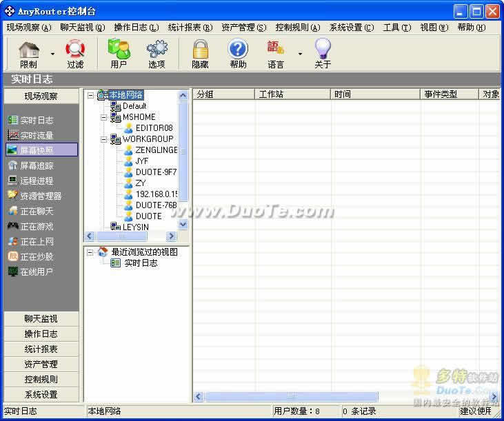Sort by the 时间 column header
Screen dimensions: 504x421
(x=376, y=94)
